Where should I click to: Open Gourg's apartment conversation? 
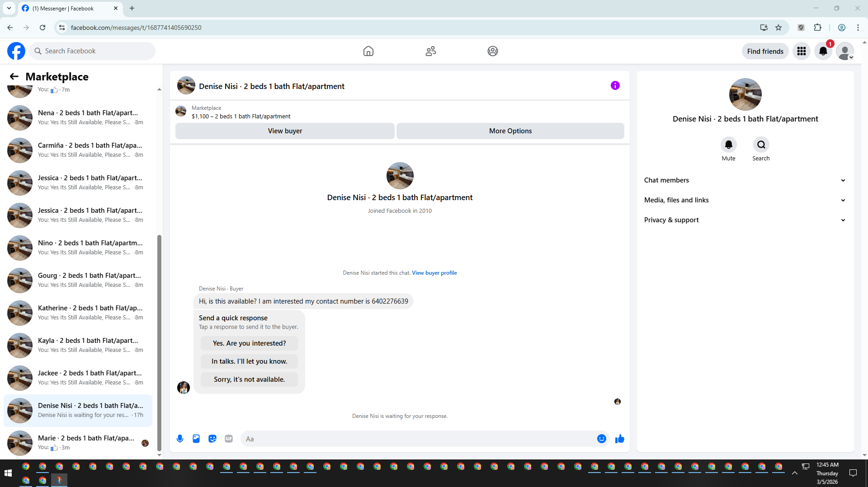click(78, 280)
